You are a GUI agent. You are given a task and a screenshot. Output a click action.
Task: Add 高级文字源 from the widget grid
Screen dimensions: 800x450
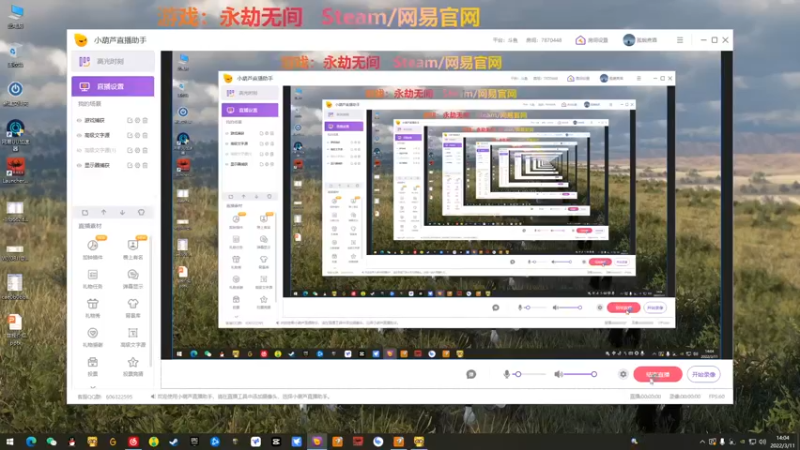point(133,337)
